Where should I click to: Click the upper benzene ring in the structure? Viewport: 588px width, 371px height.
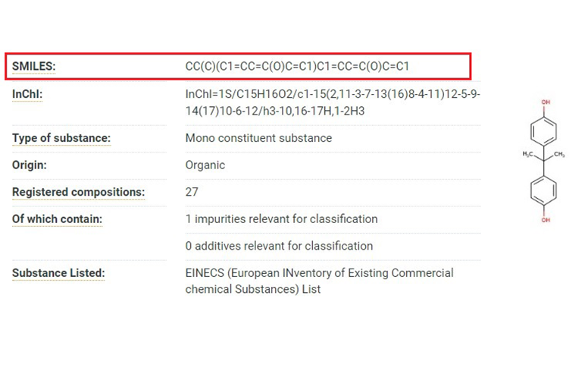(545, 130)
